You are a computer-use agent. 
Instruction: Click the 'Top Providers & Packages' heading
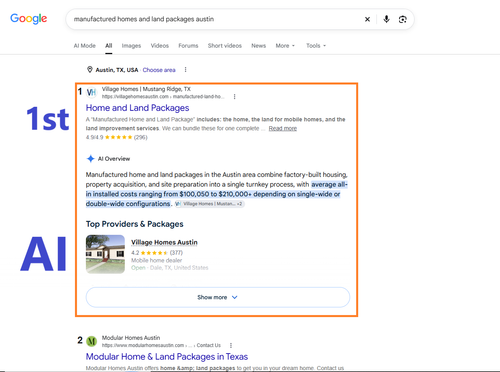coord(135,224)
